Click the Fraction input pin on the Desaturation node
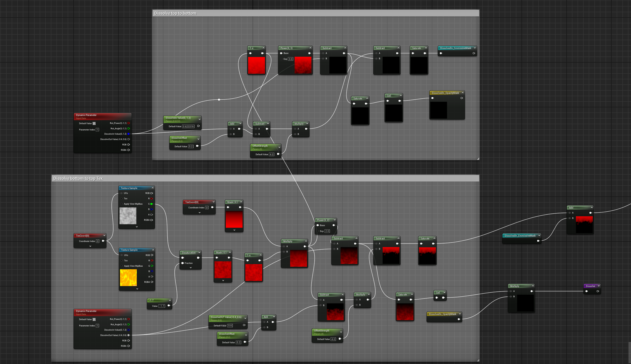The width and height of the screenshot is (631, 364). coord(183,263)
